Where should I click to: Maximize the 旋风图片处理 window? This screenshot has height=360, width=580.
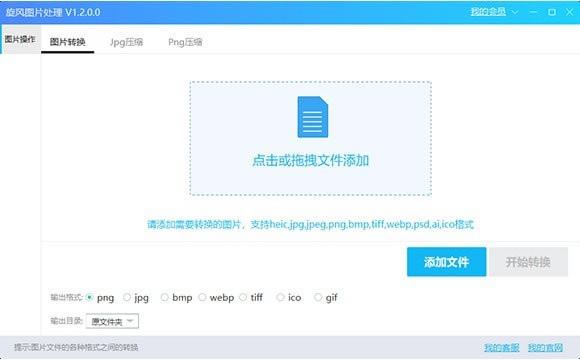click(x=552, y=12)
